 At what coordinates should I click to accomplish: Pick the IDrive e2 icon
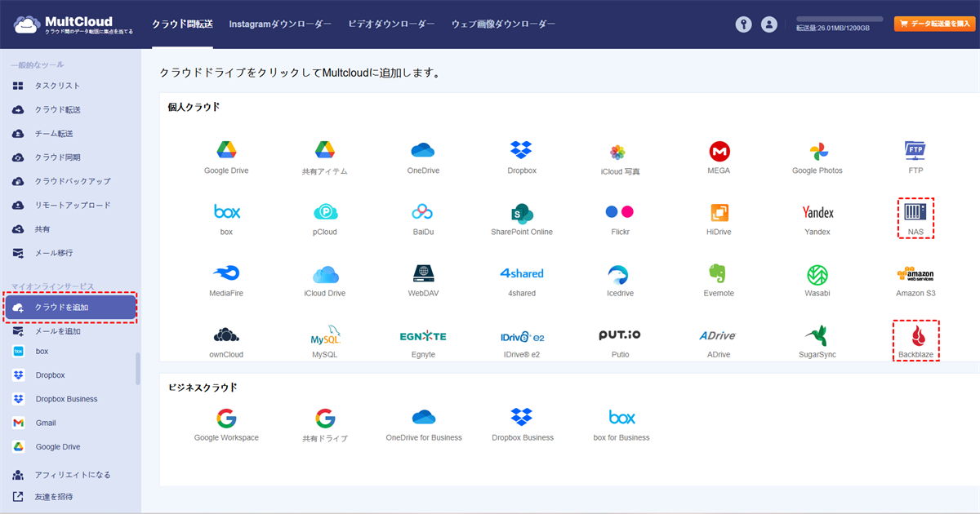click(521, 336)
